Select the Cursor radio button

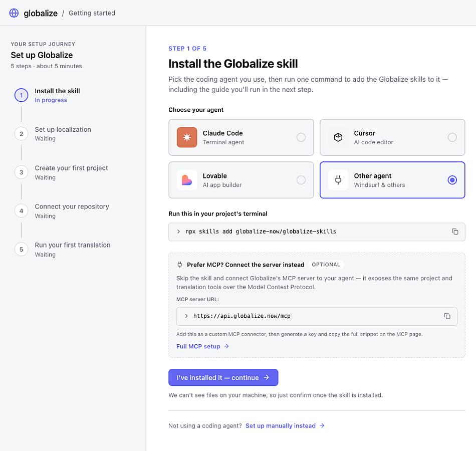click(x=452, y=137)
